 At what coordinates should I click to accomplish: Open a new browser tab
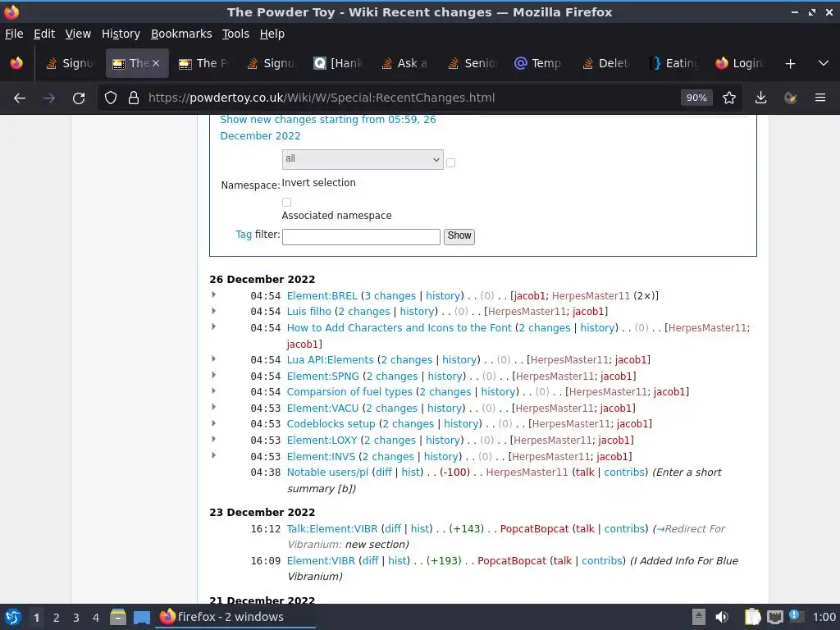(790, 64)
